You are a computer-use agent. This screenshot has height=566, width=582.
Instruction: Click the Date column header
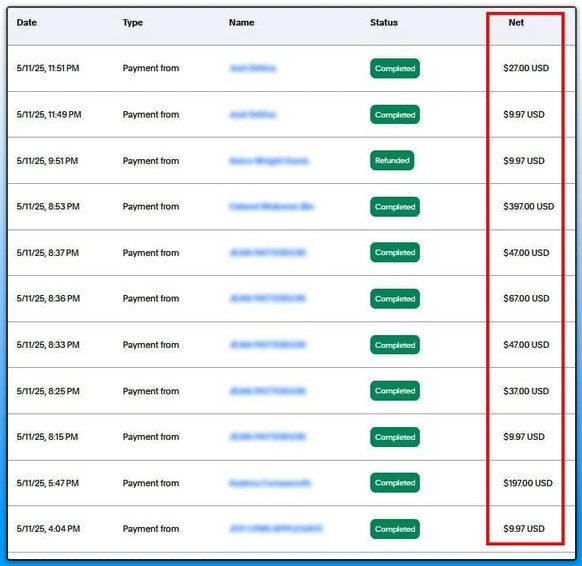pos(27,23)
